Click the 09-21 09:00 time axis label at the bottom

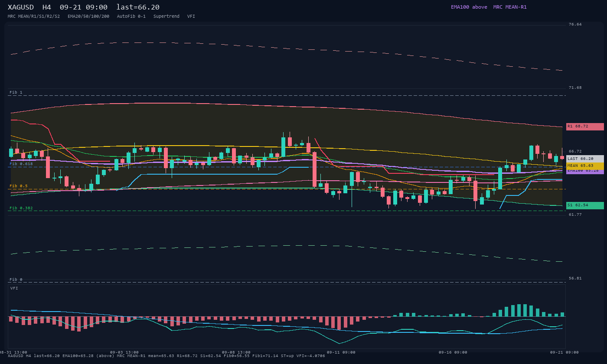coord(565,353)
